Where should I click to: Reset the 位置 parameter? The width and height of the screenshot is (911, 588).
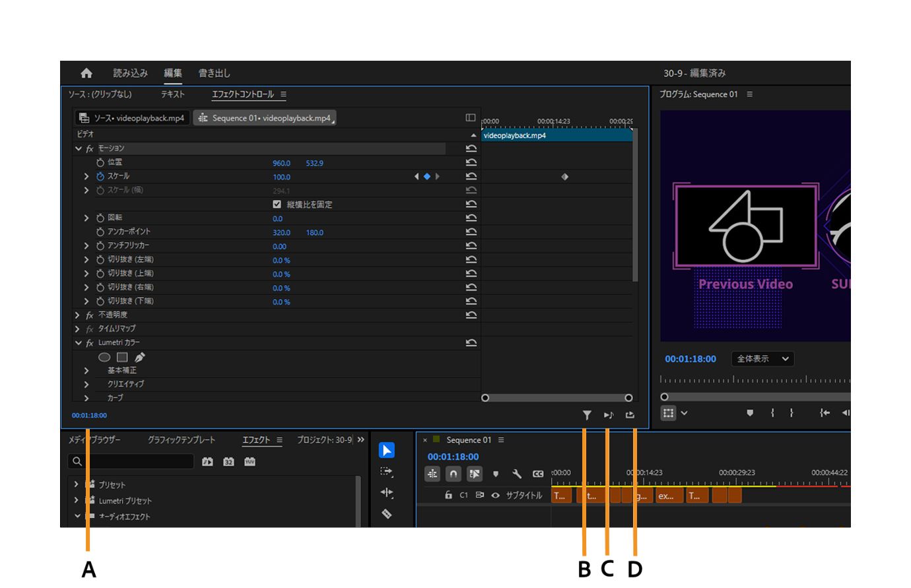[x=471, y=162]
